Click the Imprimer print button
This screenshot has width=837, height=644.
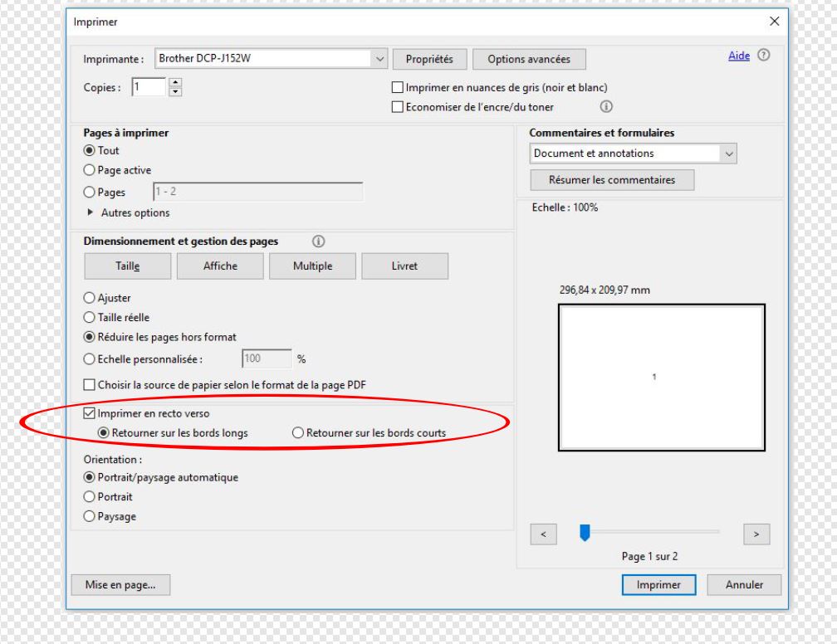(x=658, y=585)
